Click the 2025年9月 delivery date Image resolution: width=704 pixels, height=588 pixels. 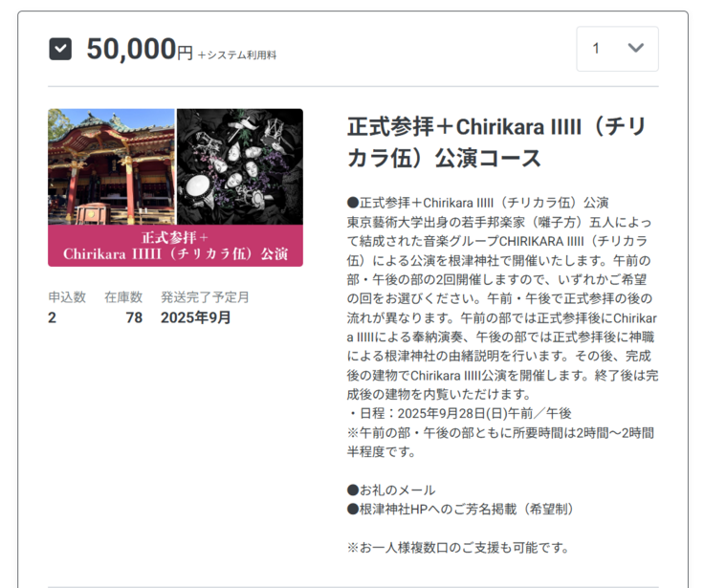196,317
